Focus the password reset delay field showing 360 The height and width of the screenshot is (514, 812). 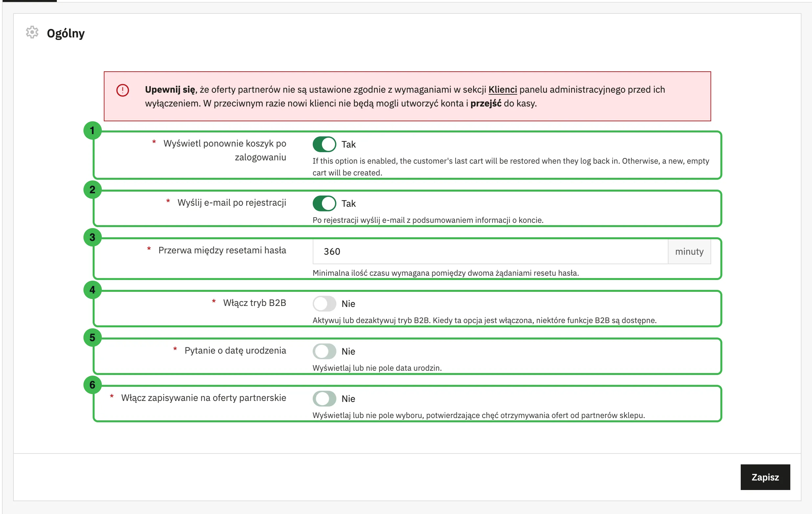coord(490,251)
